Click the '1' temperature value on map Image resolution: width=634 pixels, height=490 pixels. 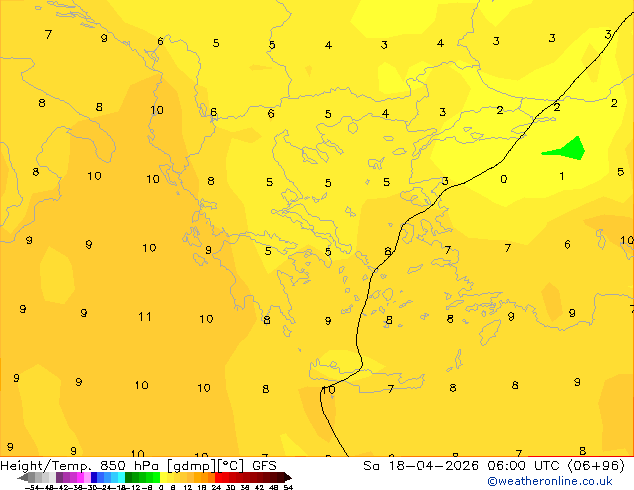[x=562, y=176]
